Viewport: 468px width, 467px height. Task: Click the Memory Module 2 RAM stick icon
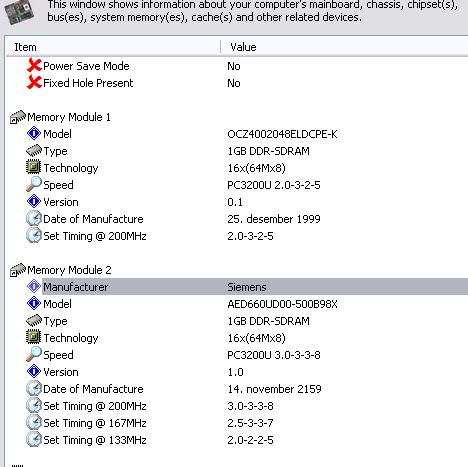(x=18, y=270)
